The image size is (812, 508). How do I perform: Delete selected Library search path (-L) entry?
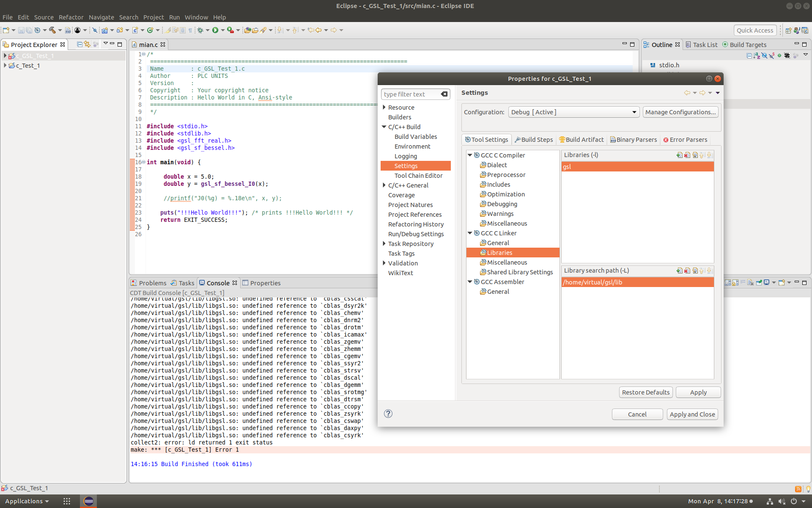pos(687,271)
